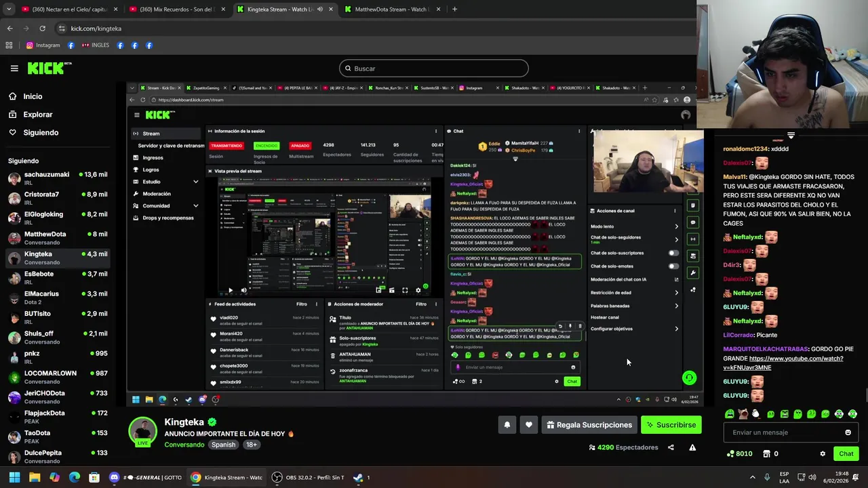Open a new browser tab

click(x=454, y=9)
